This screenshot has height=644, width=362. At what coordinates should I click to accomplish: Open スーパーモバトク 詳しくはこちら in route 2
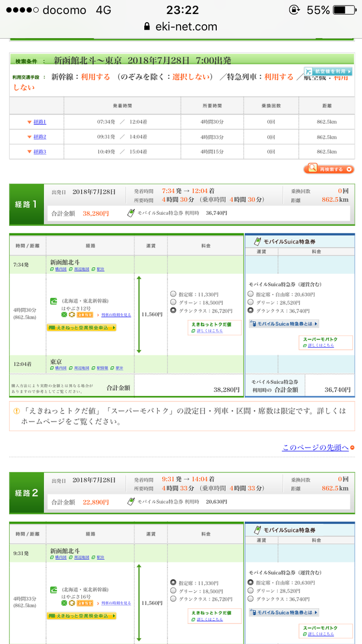(321, 634)
